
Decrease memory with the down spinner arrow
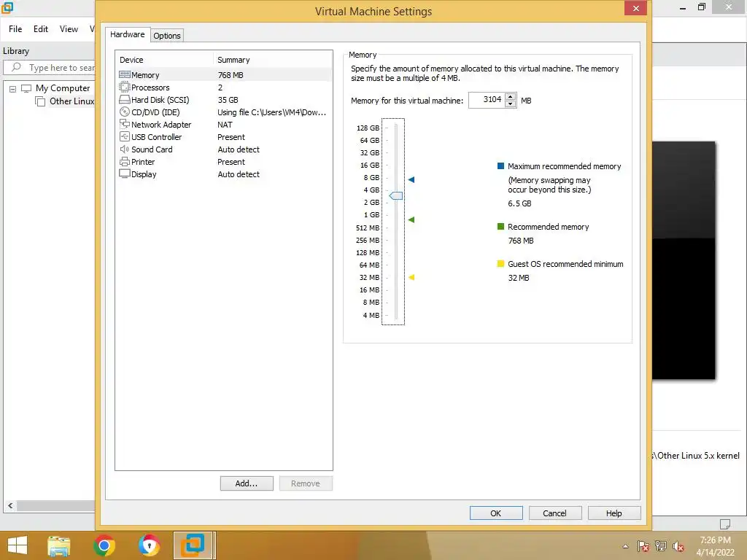510,104
